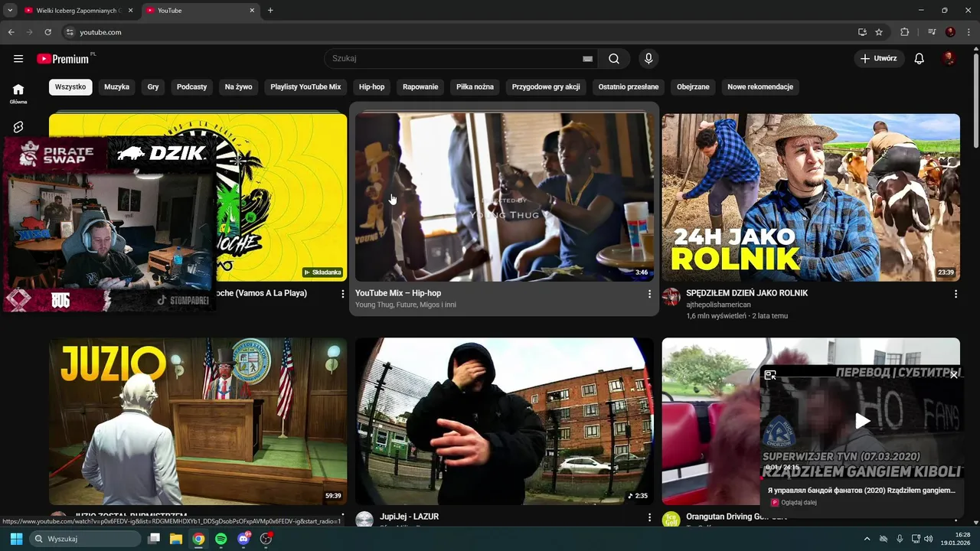Play the miniplayer video
Viewport: 980px width, 551px height.
point(862,421)
